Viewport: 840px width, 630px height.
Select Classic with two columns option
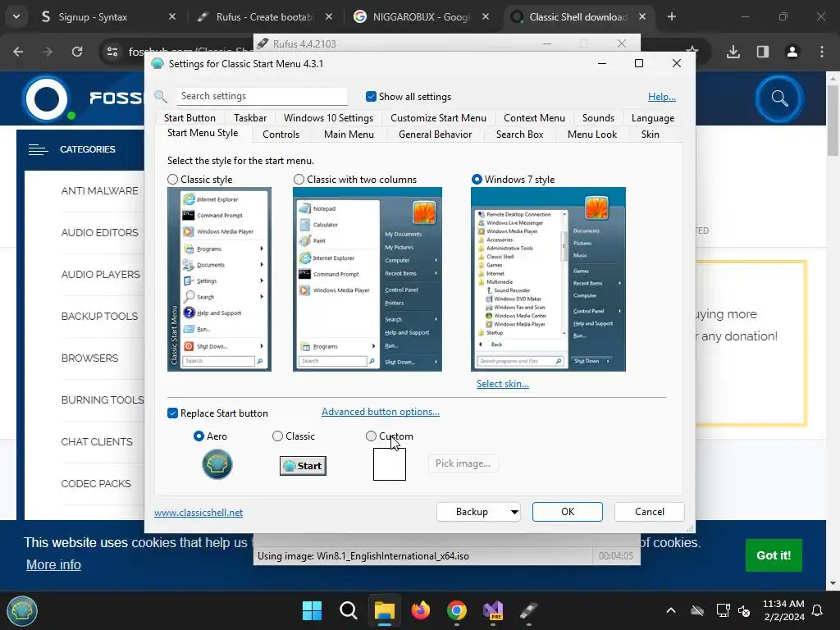pyautogui.click(x=299, y=180)
